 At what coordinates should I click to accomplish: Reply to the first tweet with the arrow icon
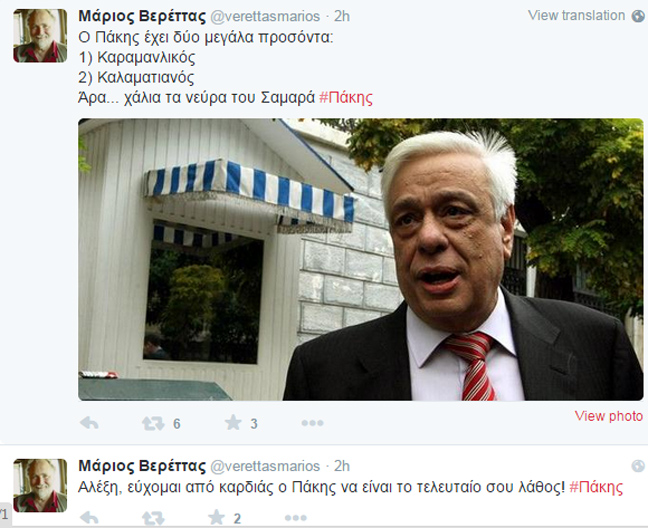(89, 423)
